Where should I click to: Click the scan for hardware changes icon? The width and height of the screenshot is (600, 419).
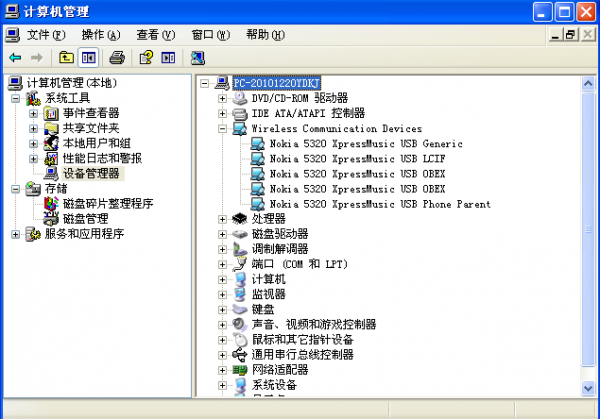197,57
